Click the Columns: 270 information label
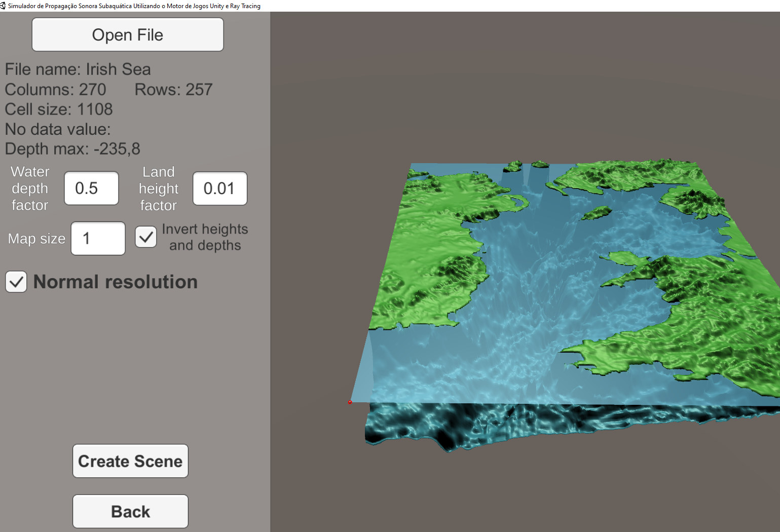The image size is (780, 532). [56, 89]
